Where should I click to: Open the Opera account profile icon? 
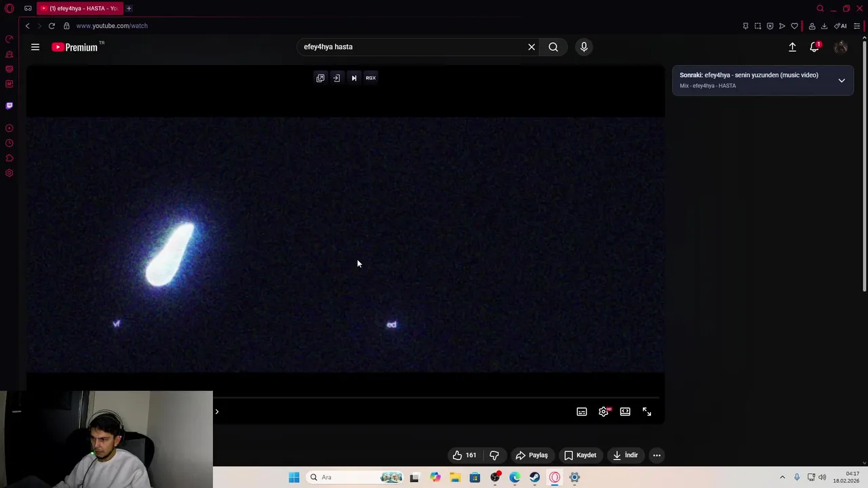(x=812, y=26)
